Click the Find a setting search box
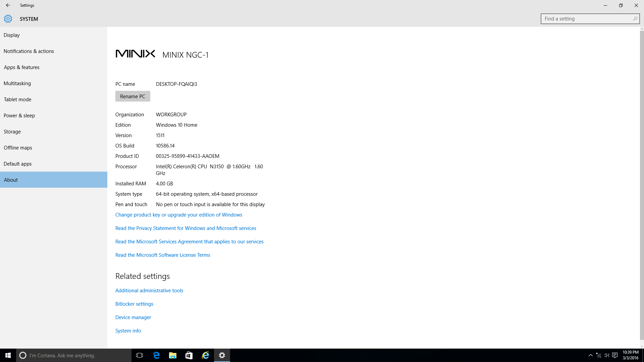644x362 pixels. click(x=590, y=19)
